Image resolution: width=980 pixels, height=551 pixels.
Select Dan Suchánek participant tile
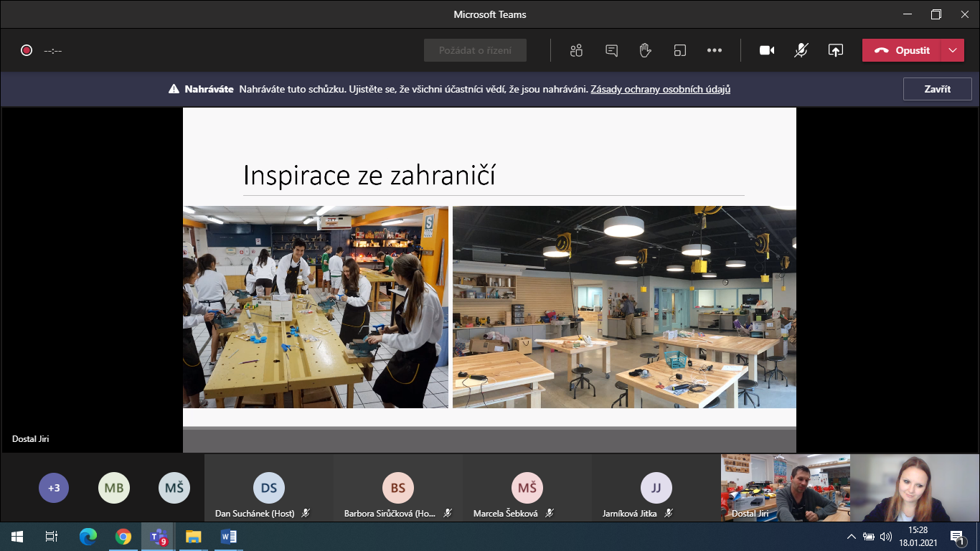268,489
